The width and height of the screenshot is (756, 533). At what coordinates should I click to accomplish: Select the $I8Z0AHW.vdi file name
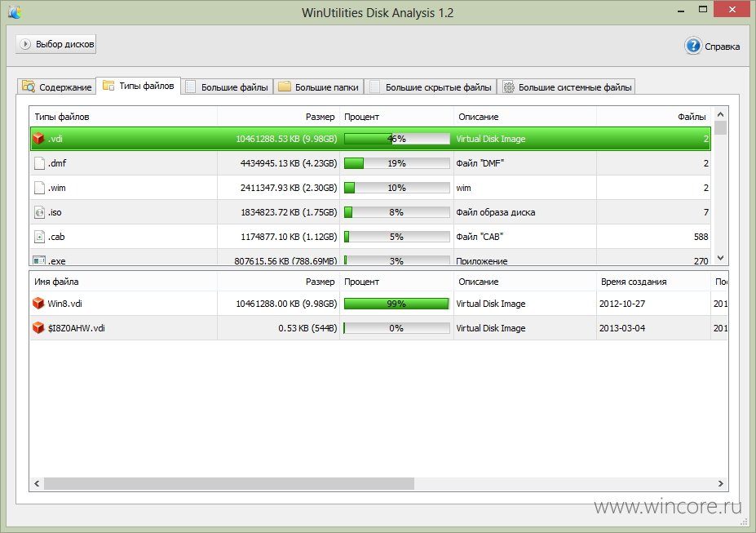click(x=76, y=328)
